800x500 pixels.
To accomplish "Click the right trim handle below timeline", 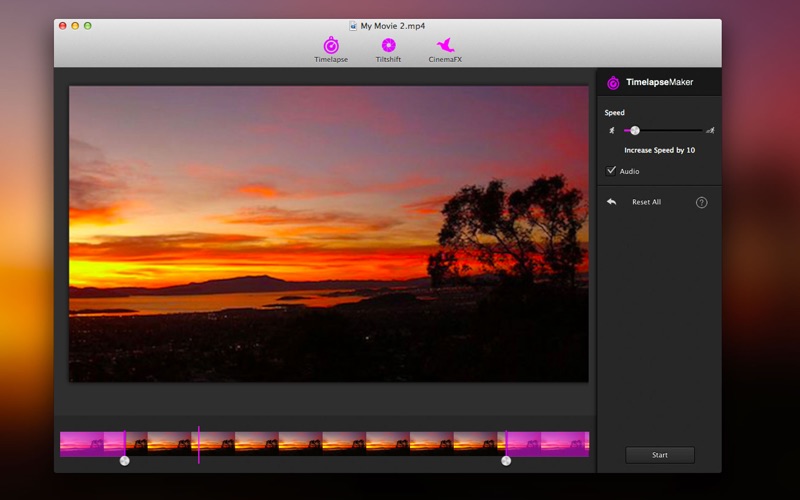I will [506, 461].
